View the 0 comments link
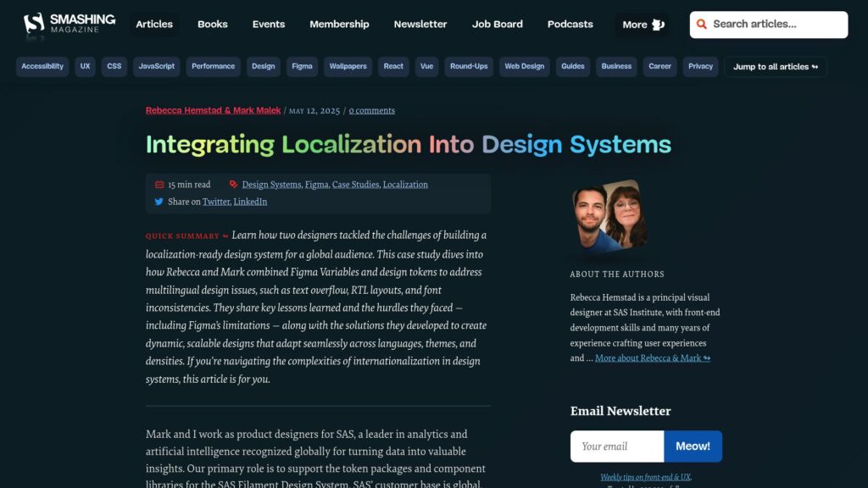 pyautogui.click(x=372, y=111)
